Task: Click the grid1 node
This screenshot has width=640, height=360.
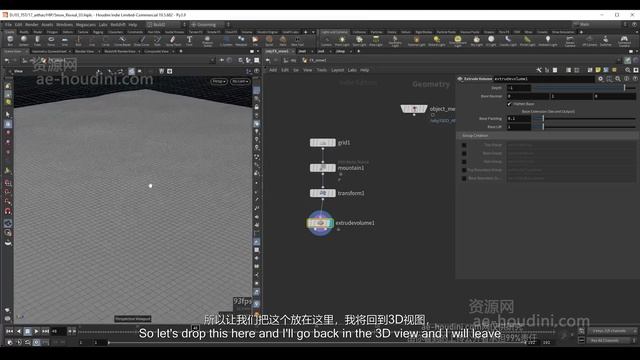Action: click(x=322, y=142)
